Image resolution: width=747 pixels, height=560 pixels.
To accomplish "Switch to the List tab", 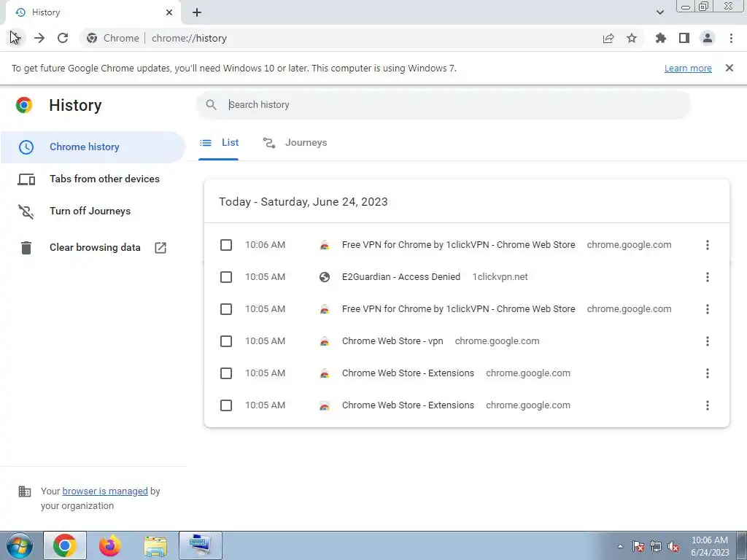I will [219, 143].
